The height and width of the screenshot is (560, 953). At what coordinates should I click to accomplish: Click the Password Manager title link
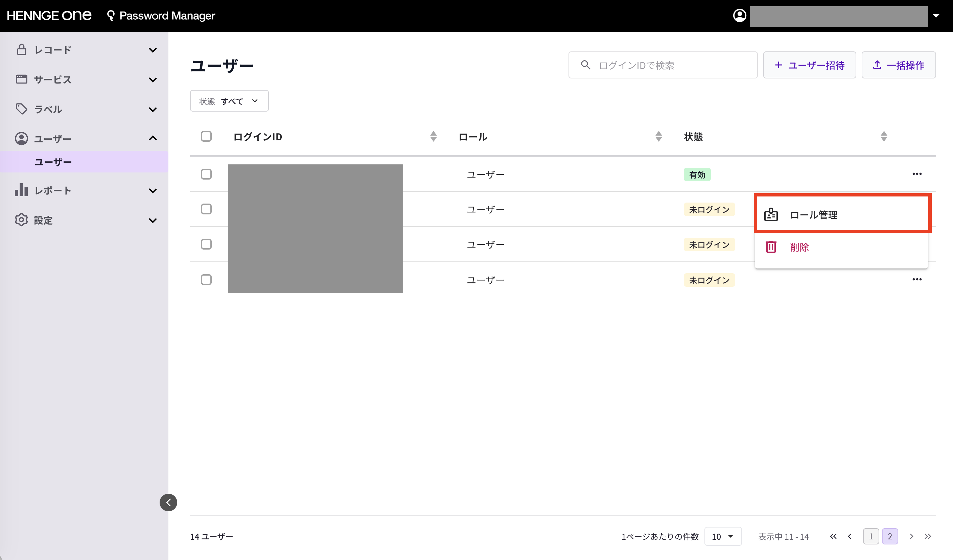[x=167, y=16]
